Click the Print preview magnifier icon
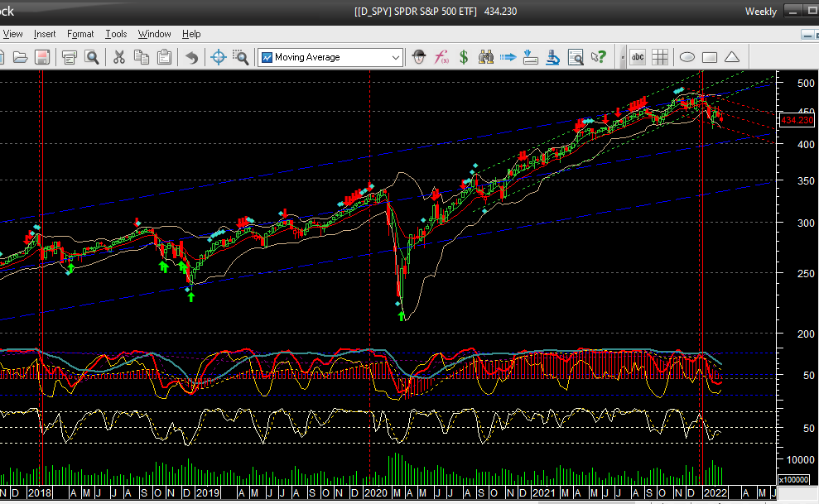The image size is (819, 504). point(92,57)
